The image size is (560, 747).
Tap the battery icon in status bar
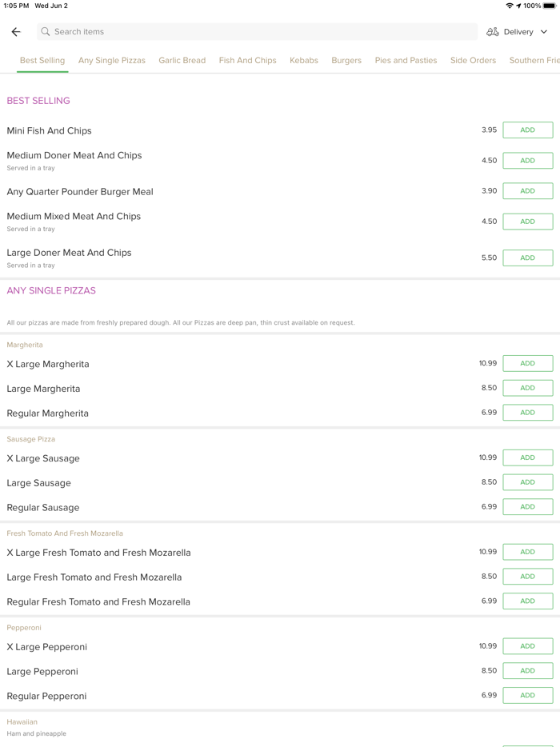click(550, 6)
